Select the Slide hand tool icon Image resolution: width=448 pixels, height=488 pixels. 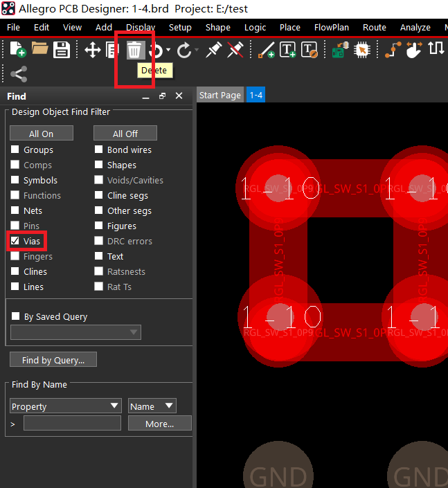[414, 50]
